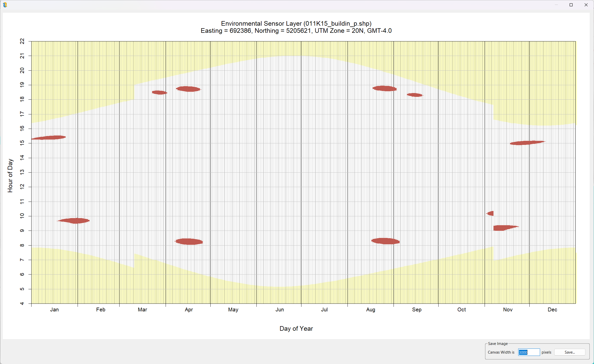Click the 'Day of Year' axis title
The image size is (594, 364).
tap(296, 328)
